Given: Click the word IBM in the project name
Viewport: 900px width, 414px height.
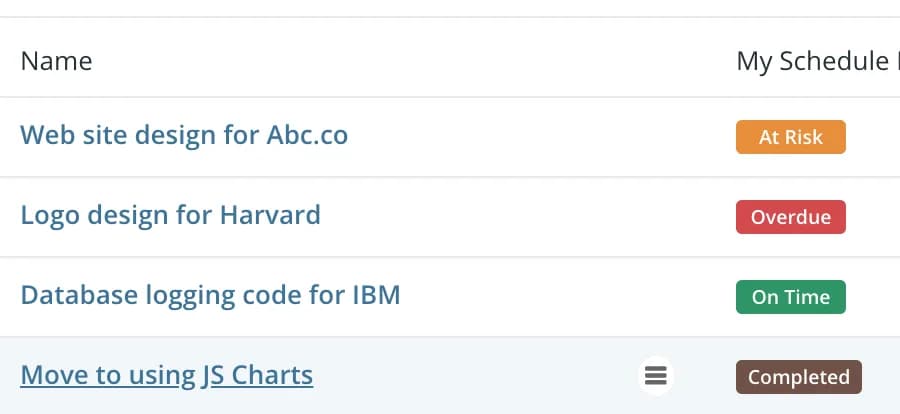Looking at the screenshot, I should (x=376, y=295).
